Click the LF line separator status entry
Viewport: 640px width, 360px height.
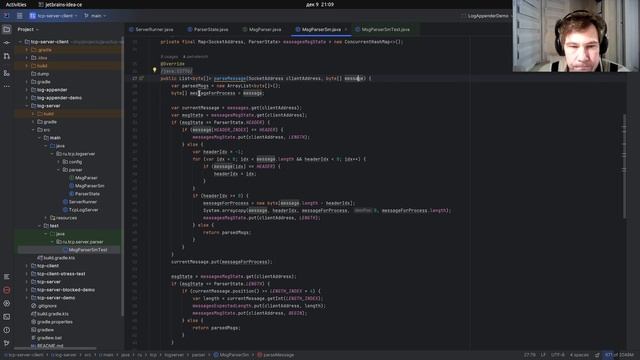click(x=543, y=355)
